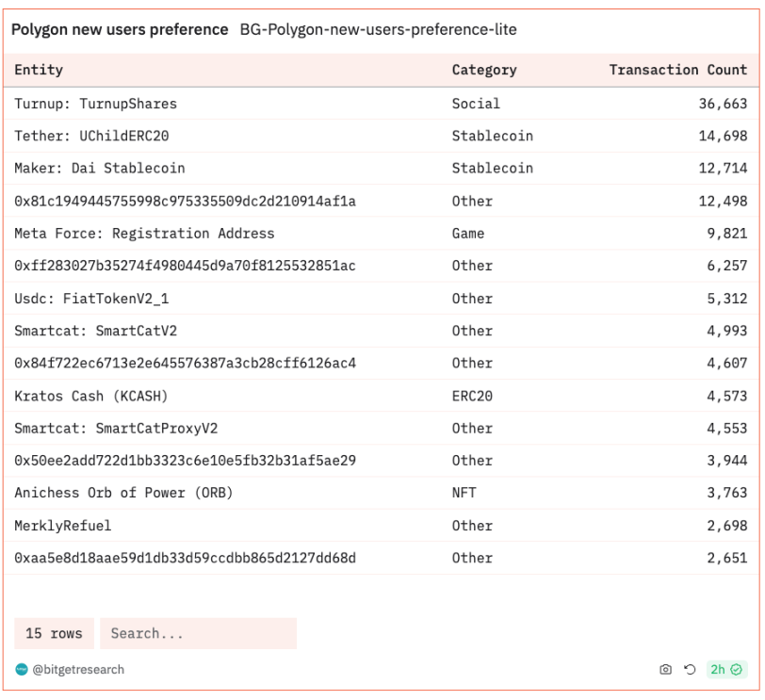Click the Anichess Orb of Power (ORB) cell

pyautogui.click(x=123, y=493)
